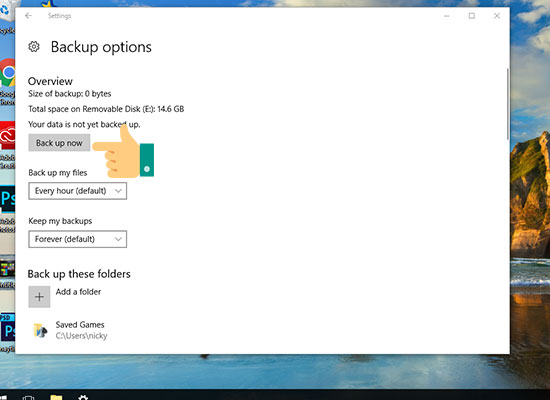Click the gear icon beside Backup options
This screenshot has width=550, height=400.
pos(34,47)
